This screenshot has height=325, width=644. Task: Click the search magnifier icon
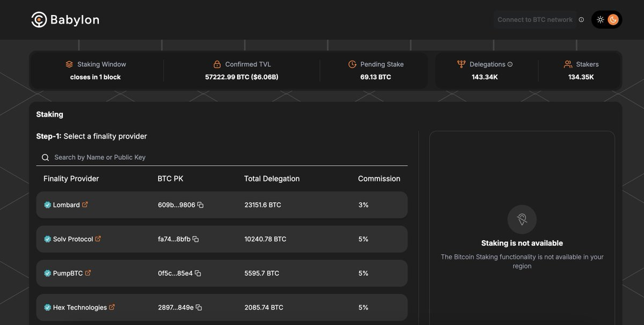coord(46,158)
